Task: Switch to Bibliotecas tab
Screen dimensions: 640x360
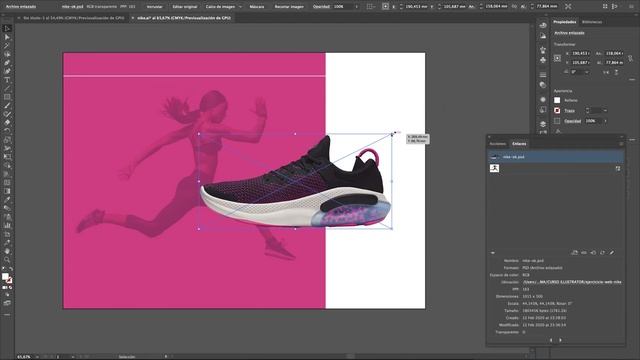Action: tap(592, 22)
